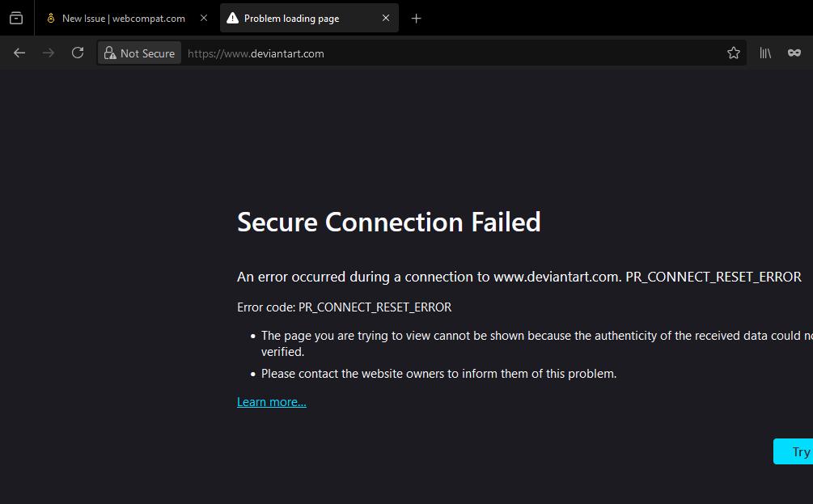Reload the current page
The height and width of the screenshot is (504, 813).
coord(78,53)
